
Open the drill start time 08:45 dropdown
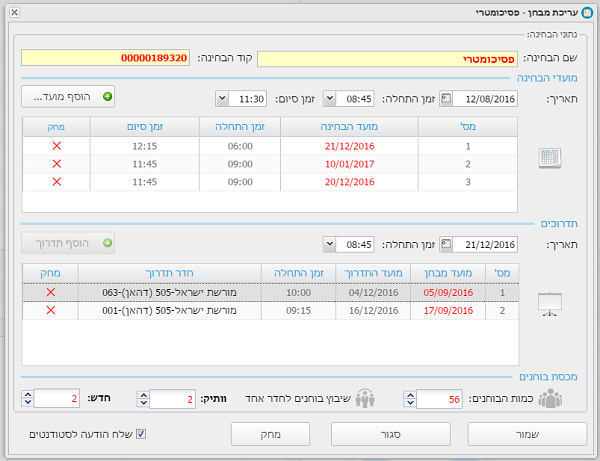coord(329,244)
